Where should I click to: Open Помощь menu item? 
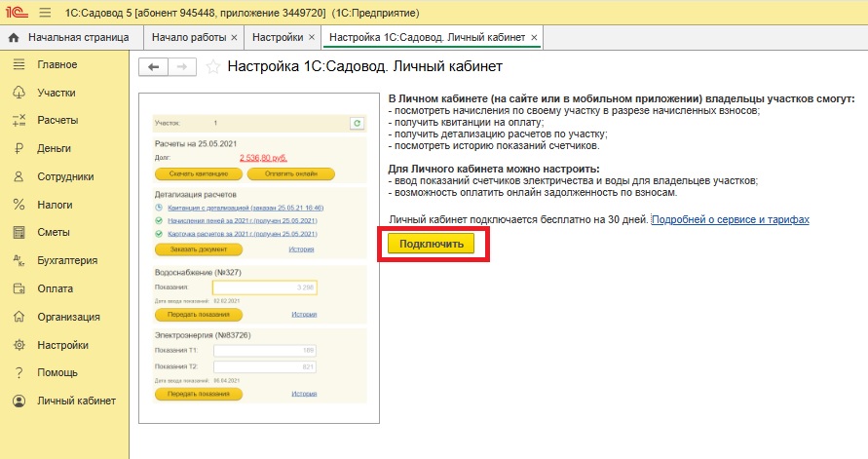point(57,372)
